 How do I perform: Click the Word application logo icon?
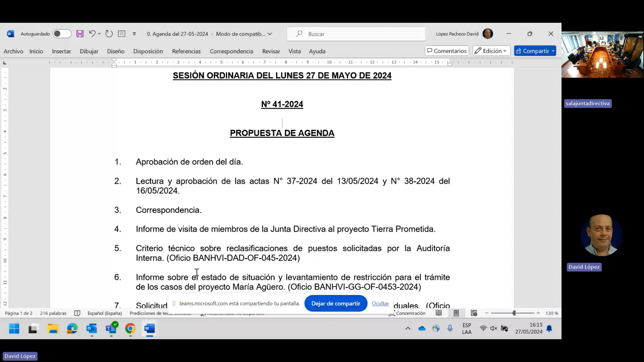click(x=10, y=34)
